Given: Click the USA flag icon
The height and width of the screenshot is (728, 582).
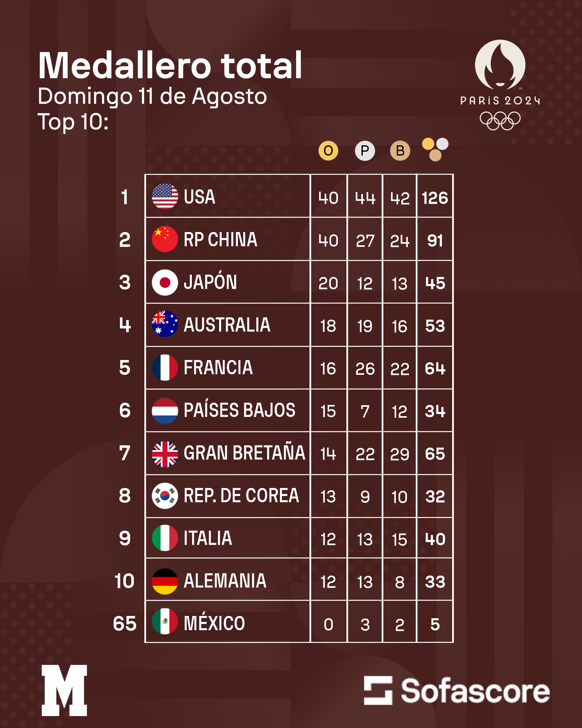Looking at the screenshot, I should (165, 197).
